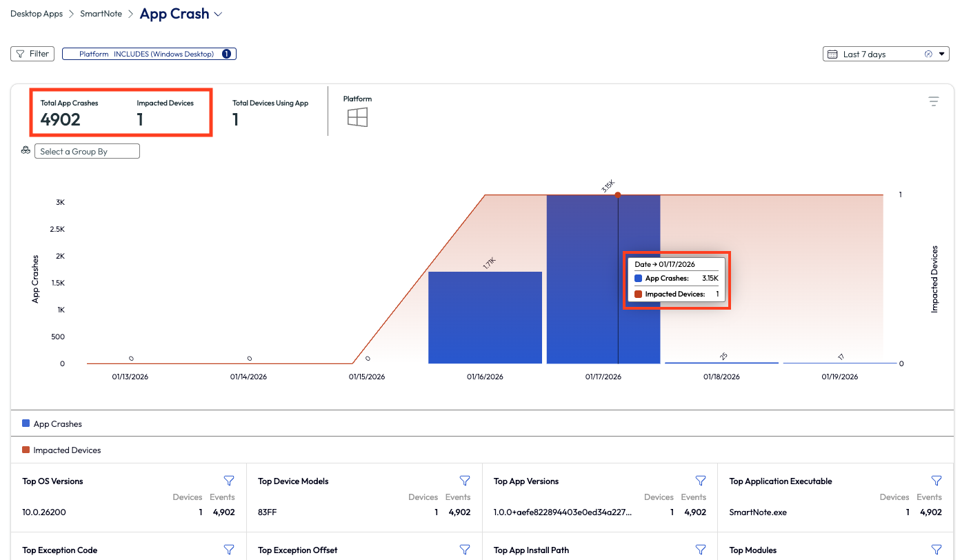The width and height of the screenshot is (971, 560).
Task: Open the filter on Top Modules panel
Action: click(x=936, y=549)
